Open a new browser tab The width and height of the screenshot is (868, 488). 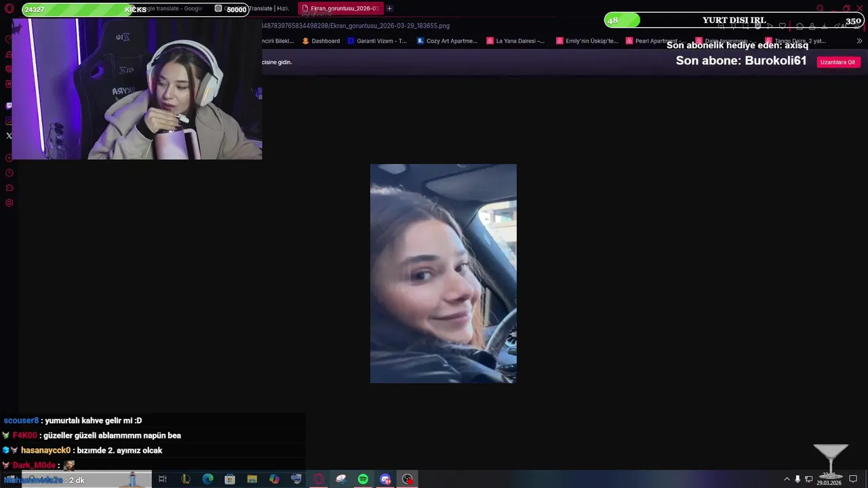click(x=389, y=8)
